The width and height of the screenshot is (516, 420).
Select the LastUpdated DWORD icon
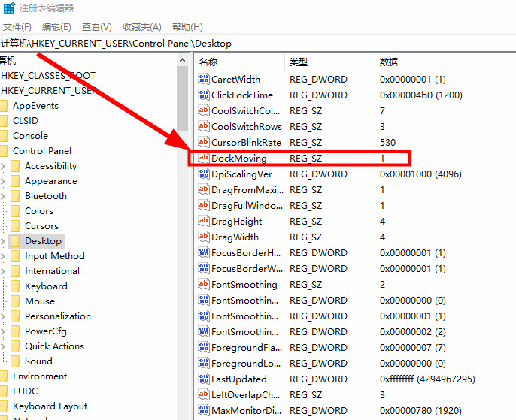[203, 379]
